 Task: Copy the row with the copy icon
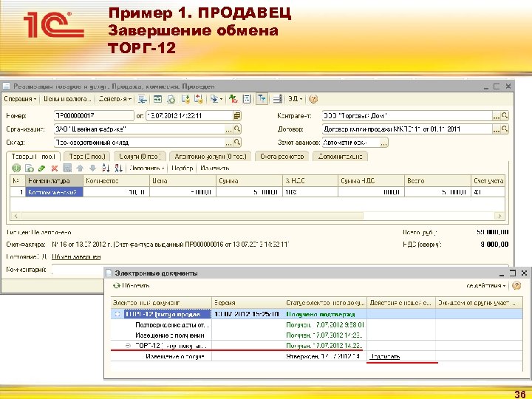30,168
